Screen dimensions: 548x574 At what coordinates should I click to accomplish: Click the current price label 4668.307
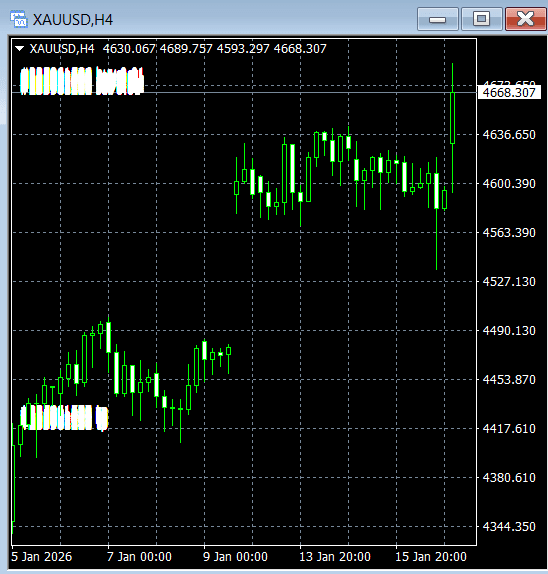coord(509,93)
